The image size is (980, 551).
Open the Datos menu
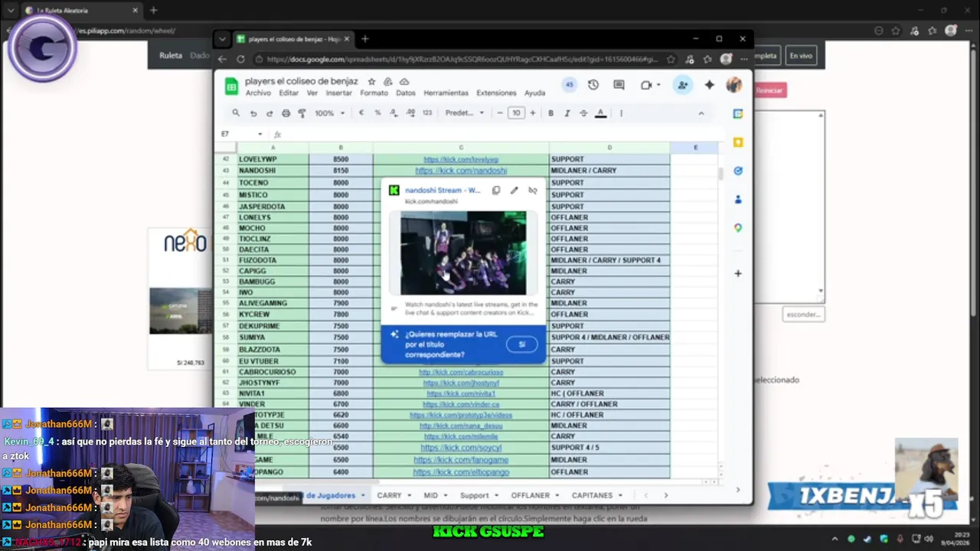tap(406, 93)
